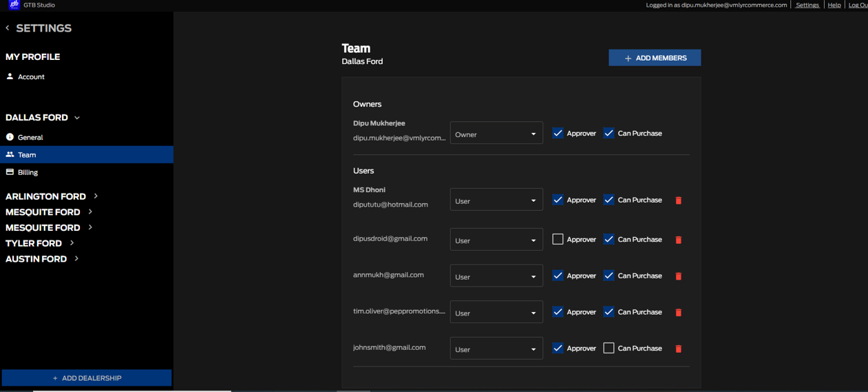Open role dropdown for MS Dhoni
Viewport: 868px width, 392px height.
point(496,200)
